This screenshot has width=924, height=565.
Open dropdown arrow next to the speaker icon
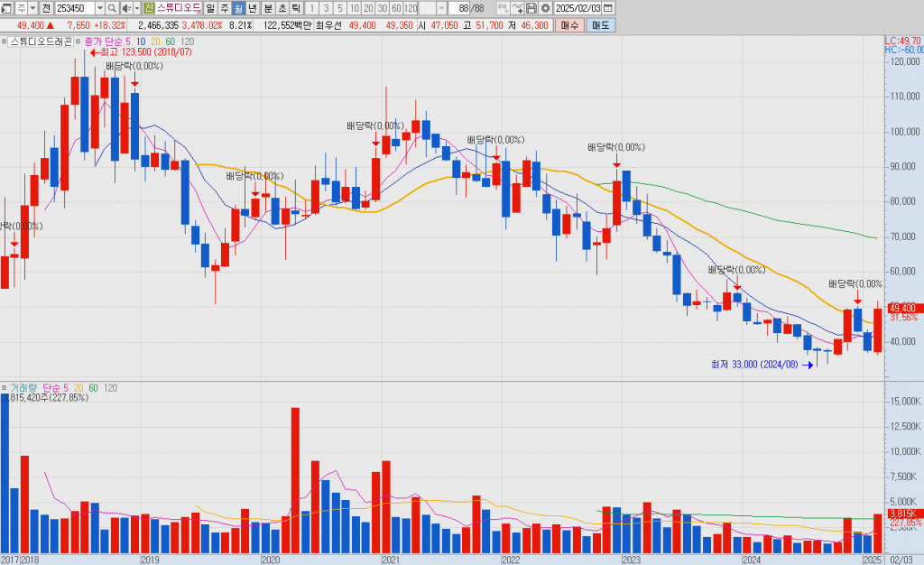(137, 8)
